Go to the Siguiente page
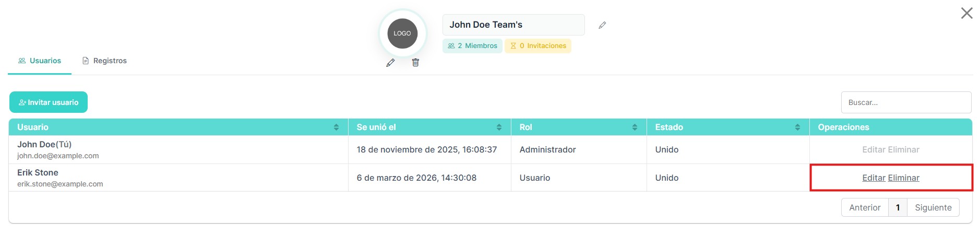This screenshot has height=234, width=980. point(933,207)
